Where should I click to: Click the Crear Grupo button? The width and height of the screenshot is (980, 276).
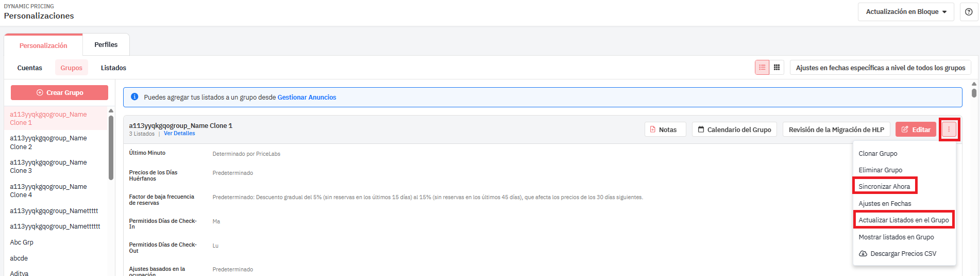[x=60, y=93]
